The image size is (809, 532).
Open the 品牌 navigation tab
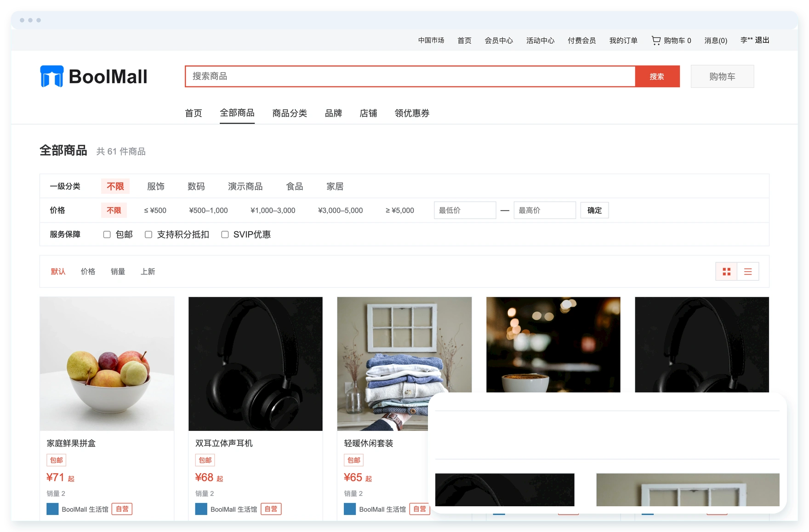333,113
